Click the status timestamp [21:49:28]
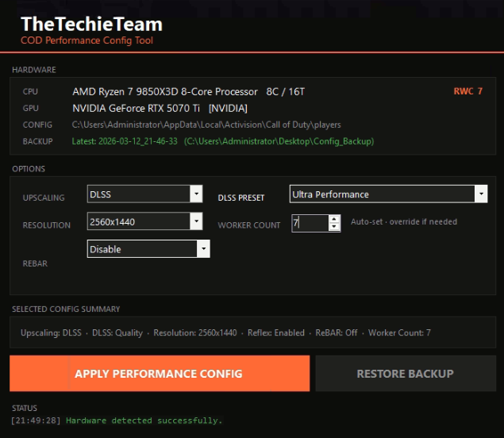The width and height of the screenshot is (504, 438). point(36,421)
